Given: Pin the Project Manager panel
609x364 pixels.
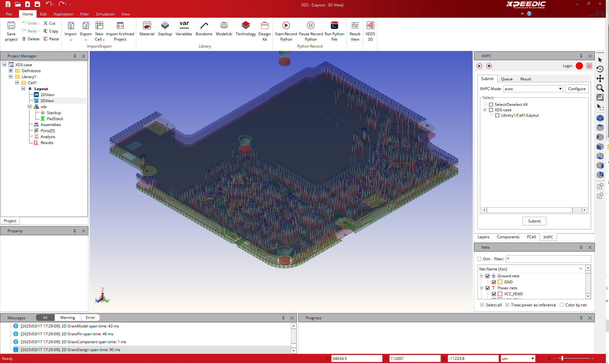Looking at the screenshot, I should [75, 56].
